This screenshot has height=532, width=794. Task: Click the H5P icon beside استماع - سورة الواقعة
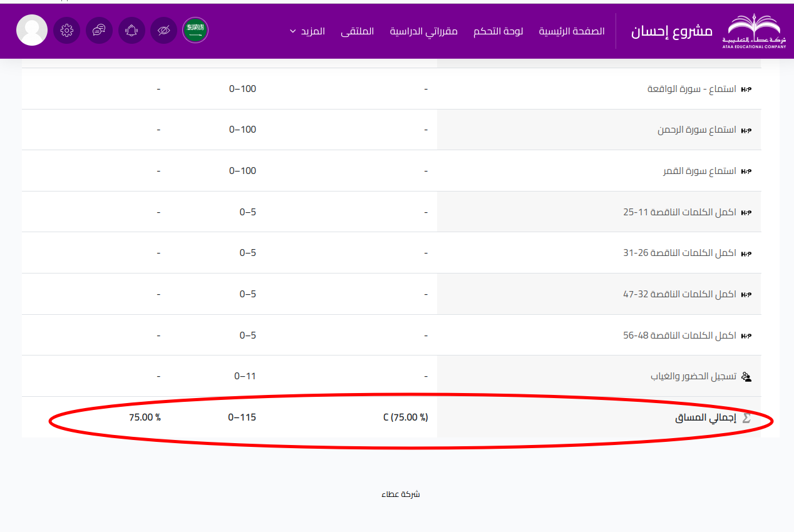pyautogui.click(x=746, y=90)
